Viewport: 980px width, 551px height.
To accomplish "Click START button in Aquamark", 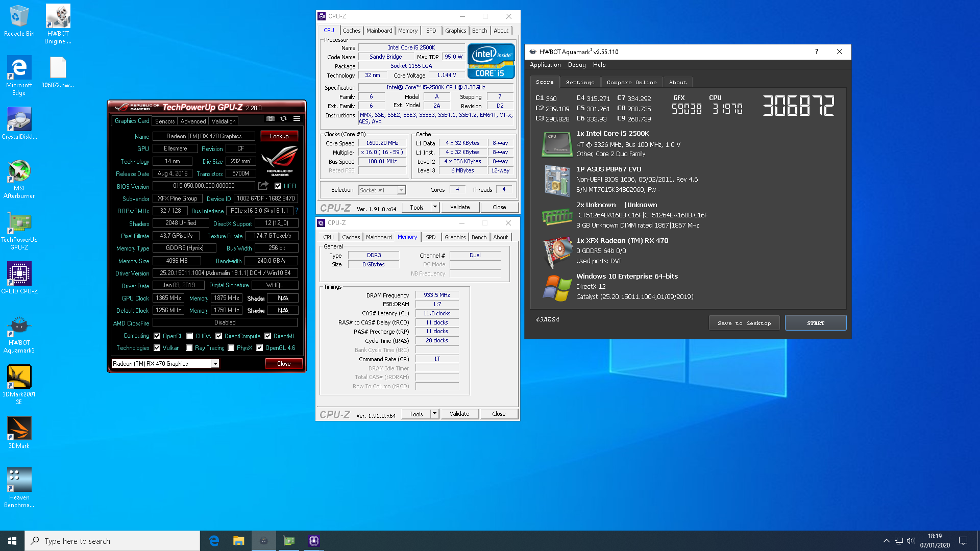I will pyautogui.click(x=816, y=323).
